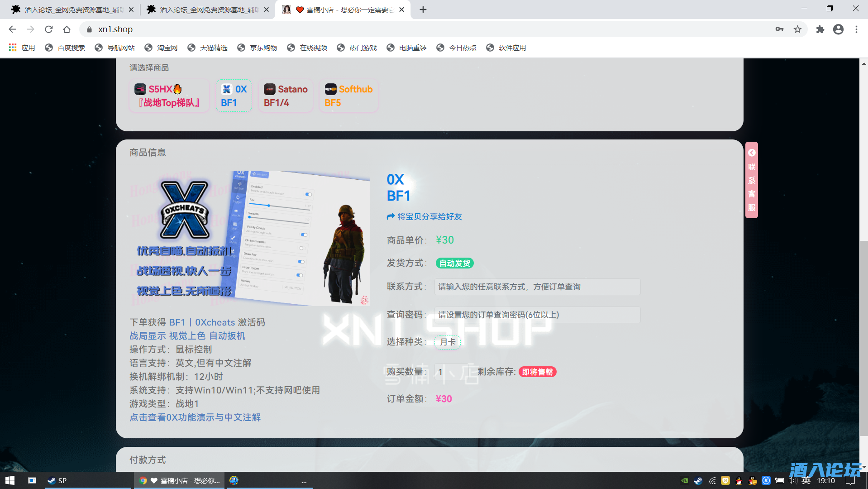Open a new browser tab
The image size is (868, 489).
click(423, 10)
